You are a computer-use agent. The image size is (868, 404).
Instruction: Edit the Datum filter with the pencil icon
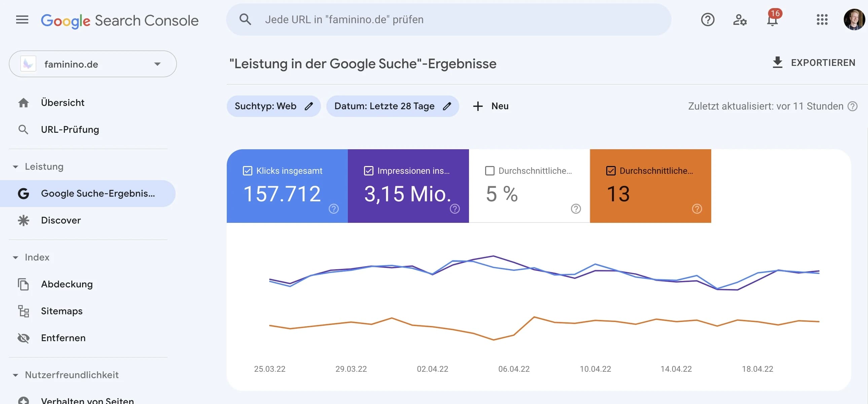pyautogui.click(x=447, y=106)
